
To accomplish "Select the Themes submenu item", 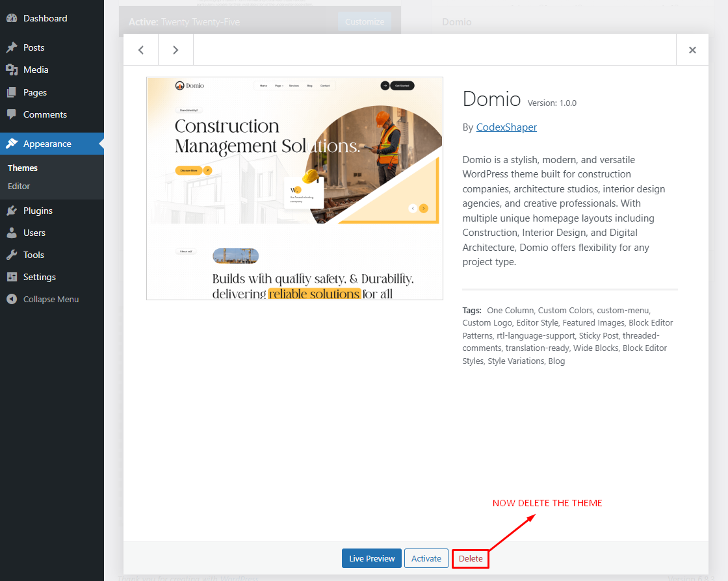I will tap(23, 168).
